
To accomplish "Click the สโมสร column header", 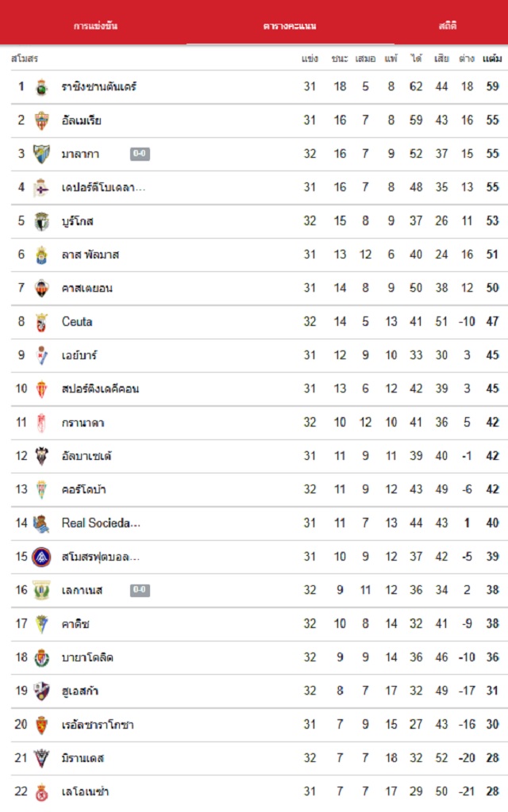I will pyautogui.click(x=25, y=59).
